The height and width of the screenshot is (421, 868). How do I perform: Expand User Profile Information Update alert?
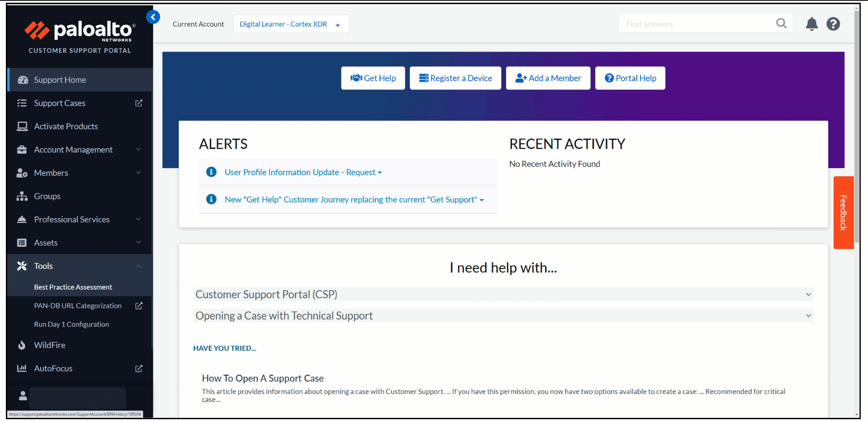pos(303,172)
